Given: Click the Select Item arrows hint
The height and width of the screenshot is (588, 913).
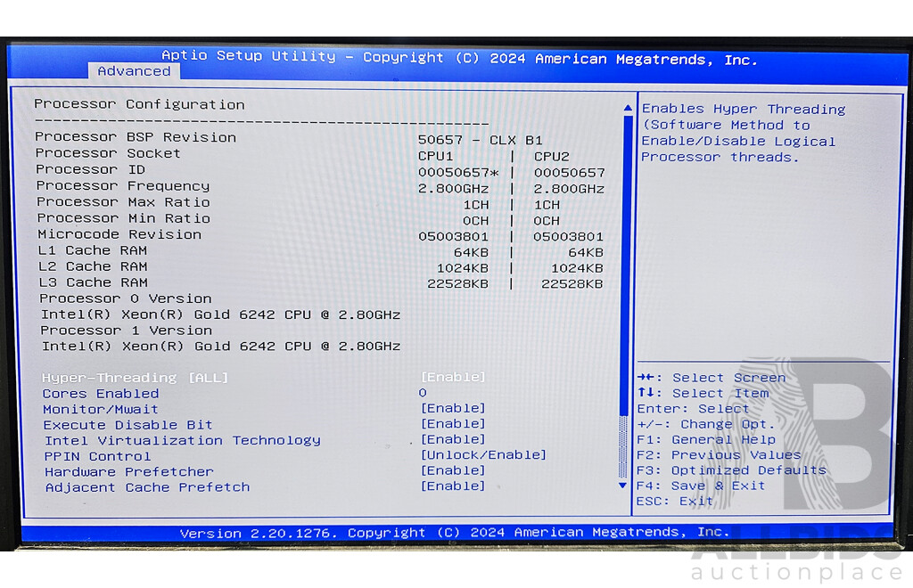Looking at the screenshot, I should pos(703,393).
